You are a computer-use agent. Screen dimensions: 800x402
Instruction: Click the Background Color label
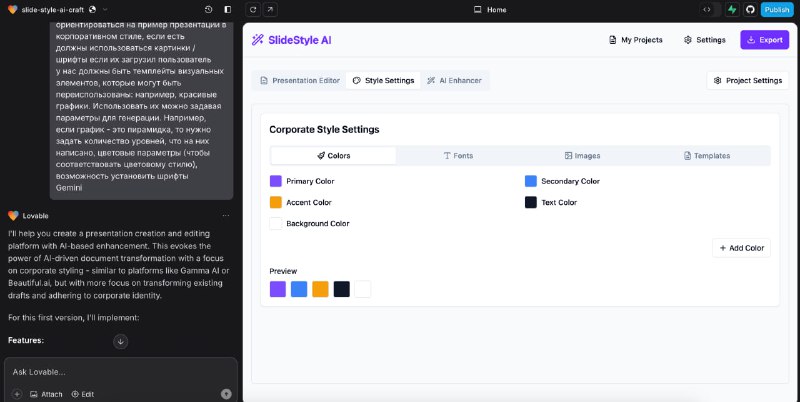[x=318, y=223]
